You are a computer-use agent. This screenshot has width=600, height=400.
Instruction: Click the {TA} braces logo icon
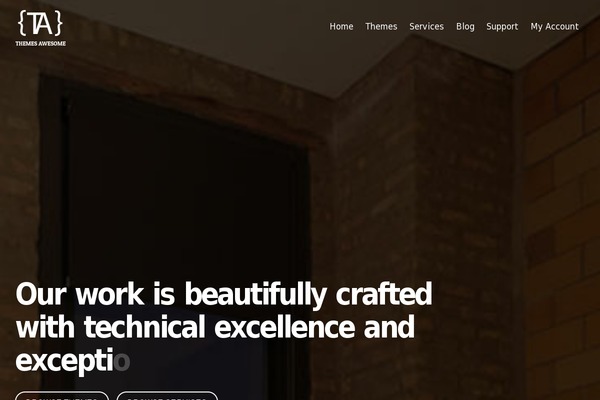point(40,23)
